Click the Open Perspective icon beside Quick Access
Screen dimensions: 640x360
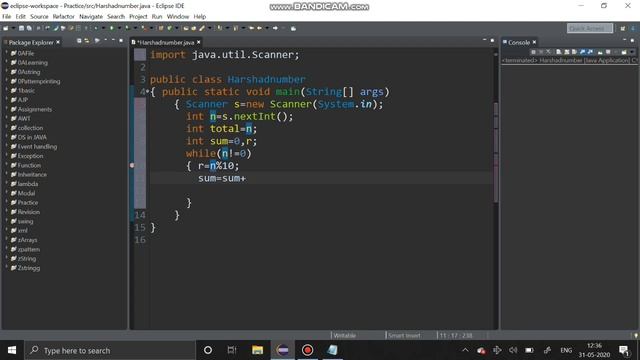click(622, 28)
